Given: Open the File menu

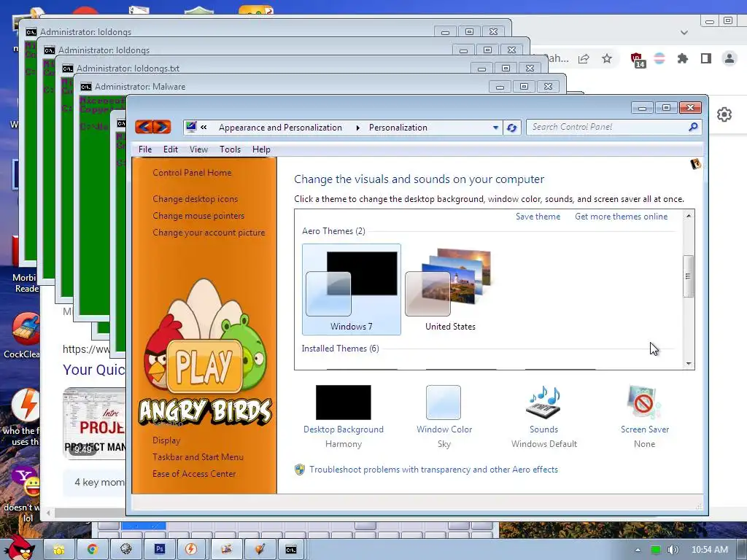Looking at the screenshot, I should pyautogui.click(x=145, y=149).
